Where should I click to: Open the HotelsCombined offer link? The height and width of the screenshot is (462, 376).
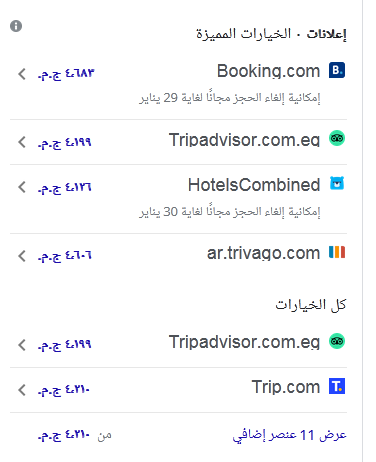pyautogui.click(x=178, y=199)
